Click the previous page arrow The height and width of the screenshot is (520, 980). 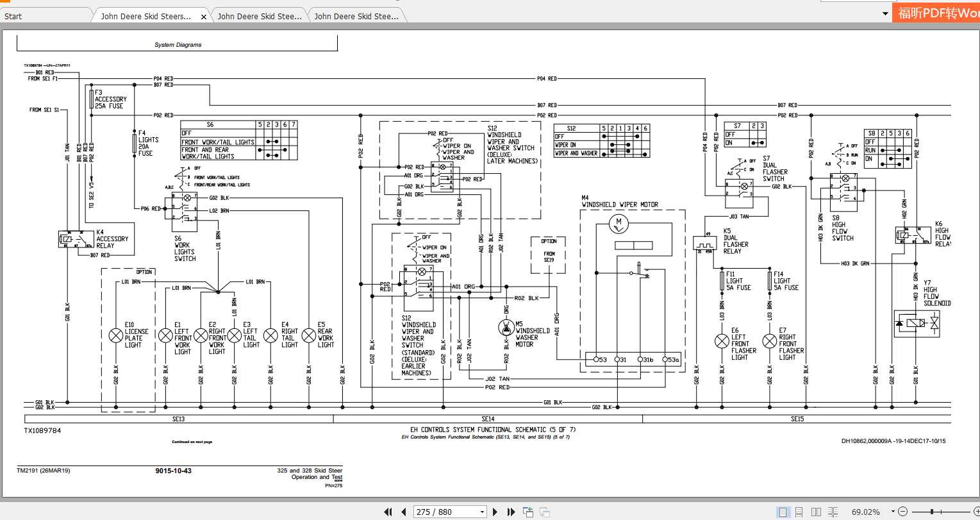404,512
